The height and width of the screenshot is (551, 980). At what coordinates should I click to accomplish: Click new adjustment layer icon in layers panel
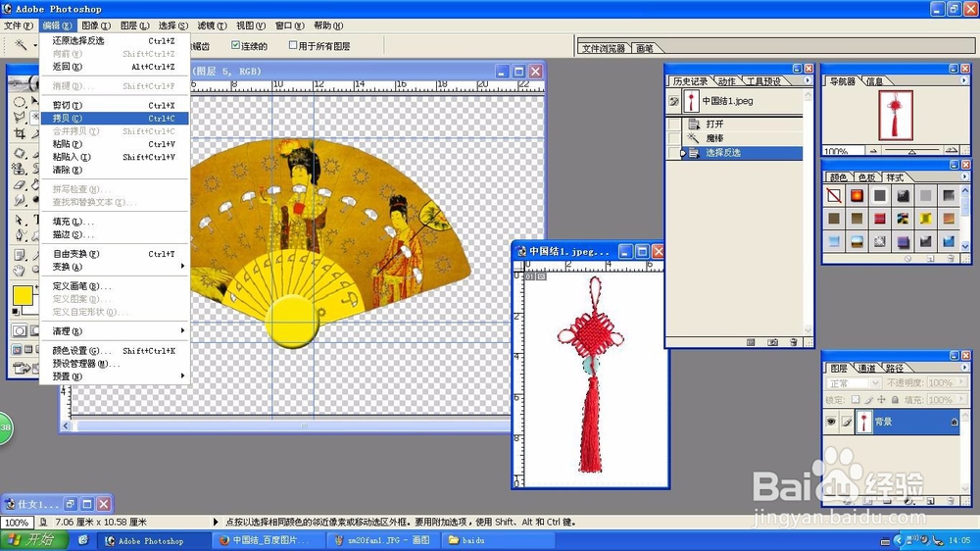pos(908,501)
